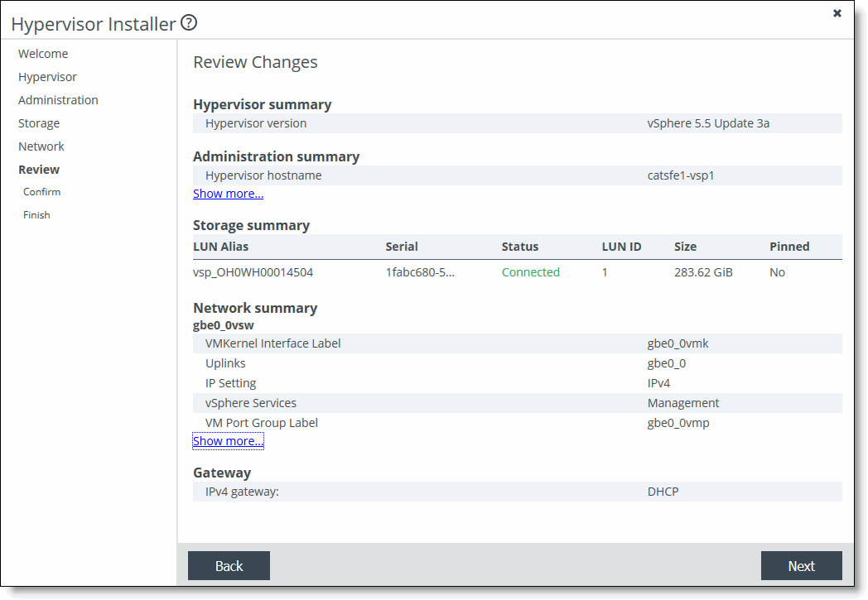Open the Confirm sub-step
The width and height of the screenshot is (868, 600).
[x=42, y=192]
